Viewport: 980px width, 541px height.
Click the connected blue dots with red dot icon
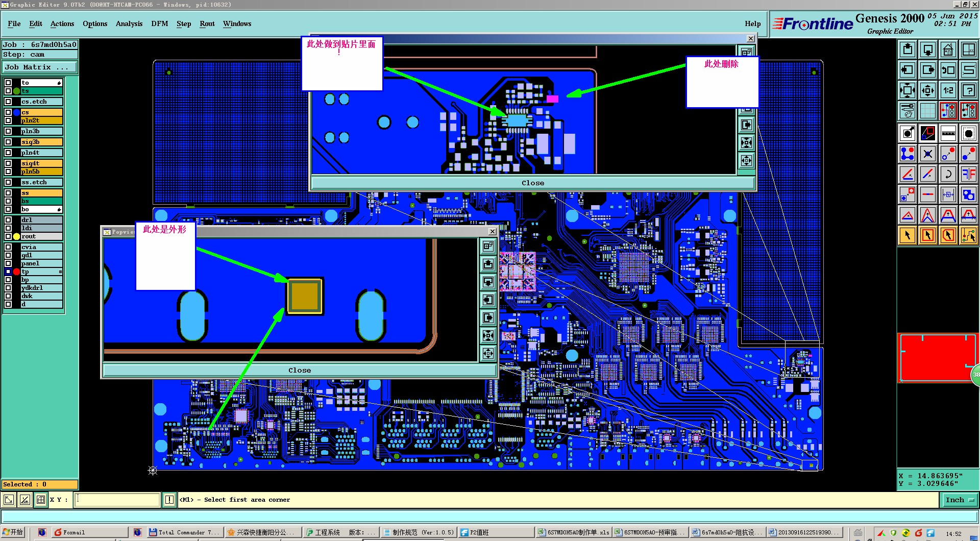click(908, 154)
